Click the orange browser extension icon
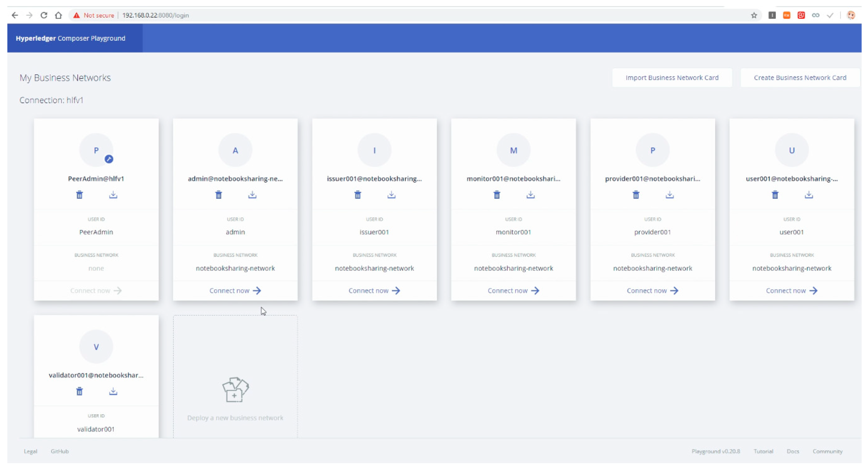This screenshot has height=470, width=868. (787, 15)
